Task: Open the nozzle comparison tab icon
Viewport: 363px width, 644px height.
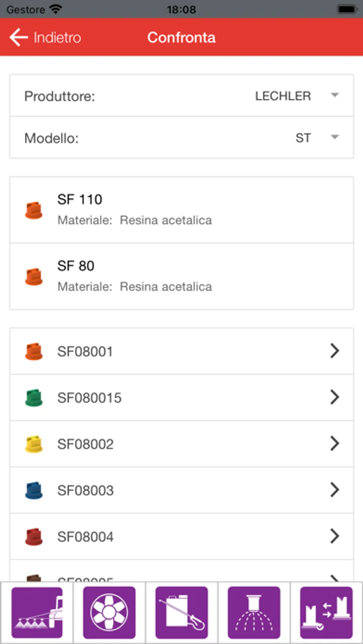Action: [326, 612]
